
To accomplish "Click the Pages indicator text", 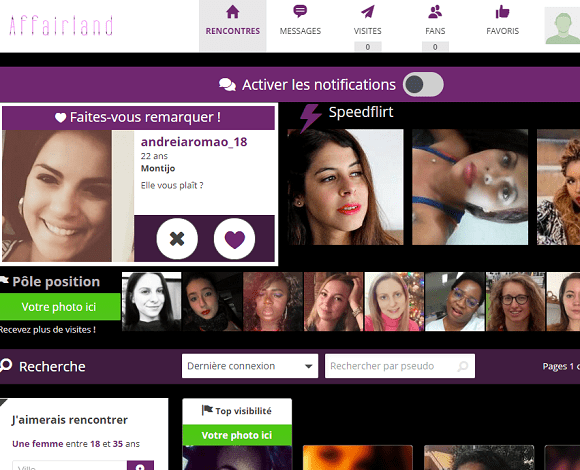I will click(x=561, y=366).
